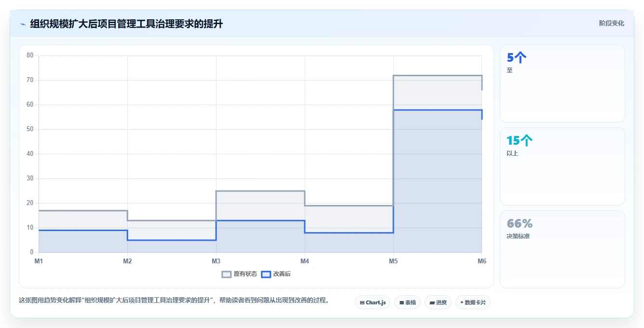Click the 30 y-axis value
The width and height of the screenshot is (644, 328).
[x=30, y=178]
